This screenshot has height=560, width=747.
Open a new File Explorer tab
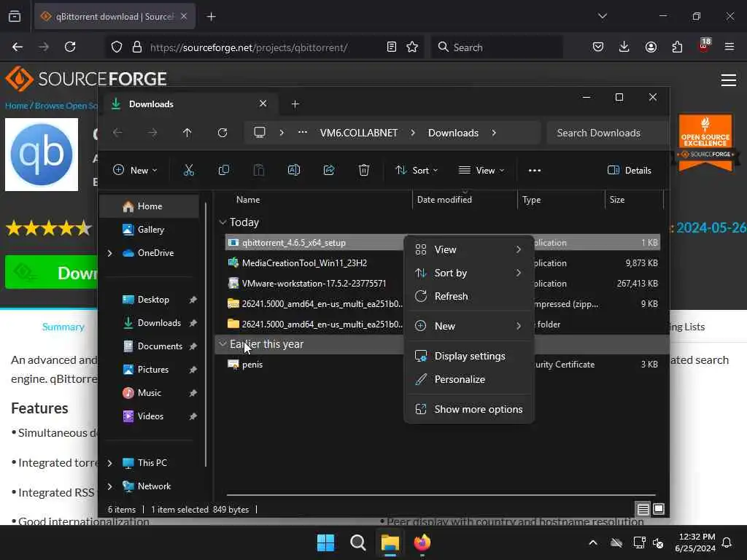click(295, 104)
